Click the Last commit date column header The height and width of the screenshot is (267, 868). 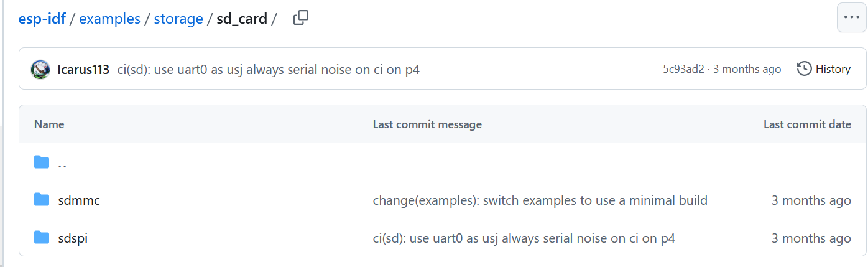coord(807,124)
